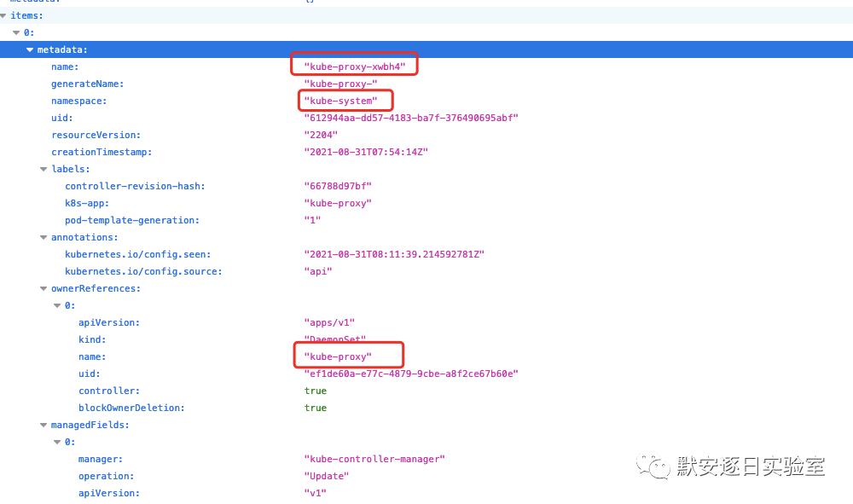
Task: Collapse the annotations section triangle
Action: tap(44, 238)
